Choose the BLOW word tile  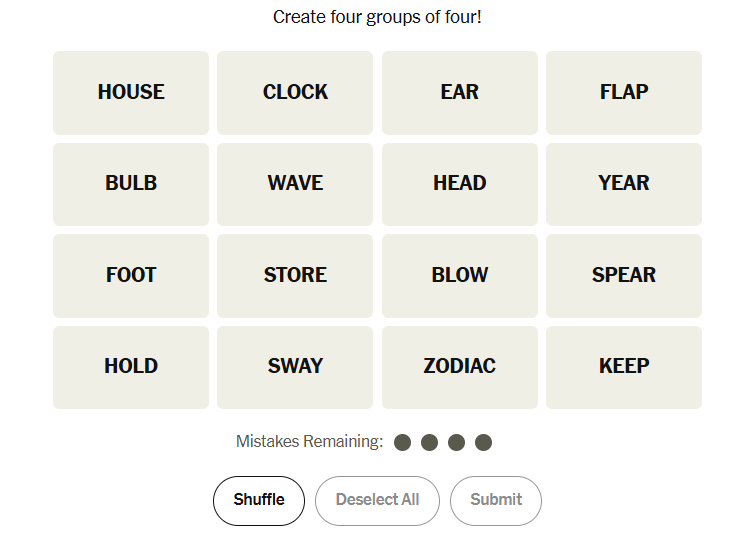tap(459, 276)
